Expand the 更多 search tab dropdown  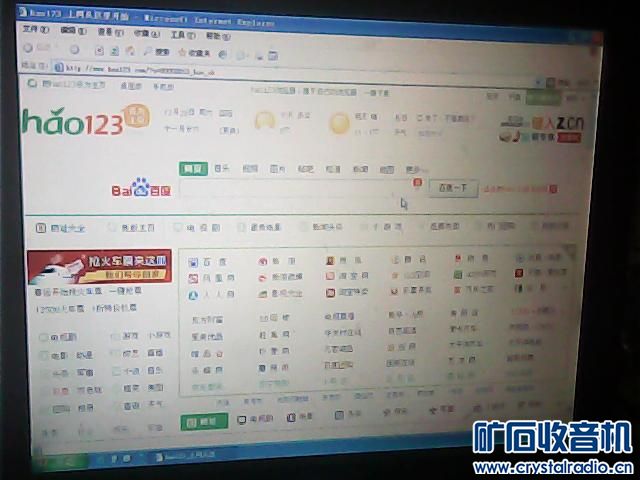click(x=416, y=169)
